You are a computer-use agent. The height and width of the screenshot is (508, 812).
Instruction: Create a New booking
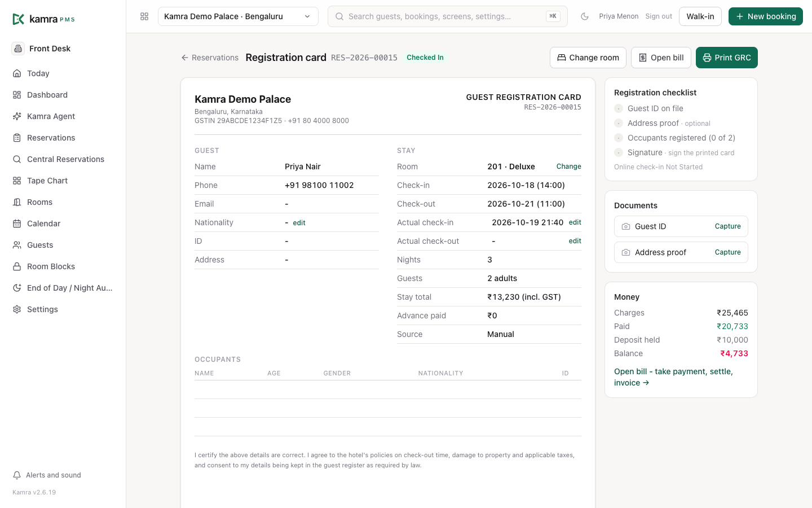pos(766,16)
